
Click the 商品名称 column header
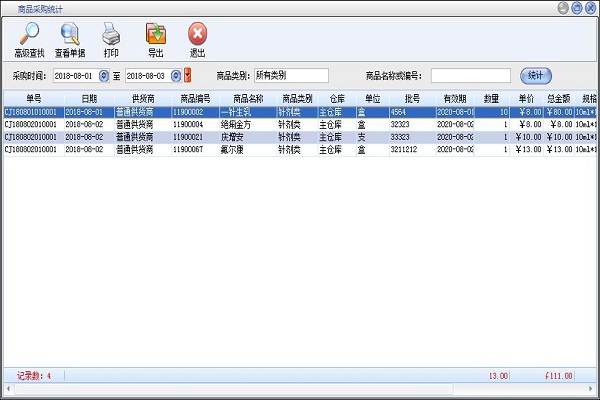click(x=247, y=99)
